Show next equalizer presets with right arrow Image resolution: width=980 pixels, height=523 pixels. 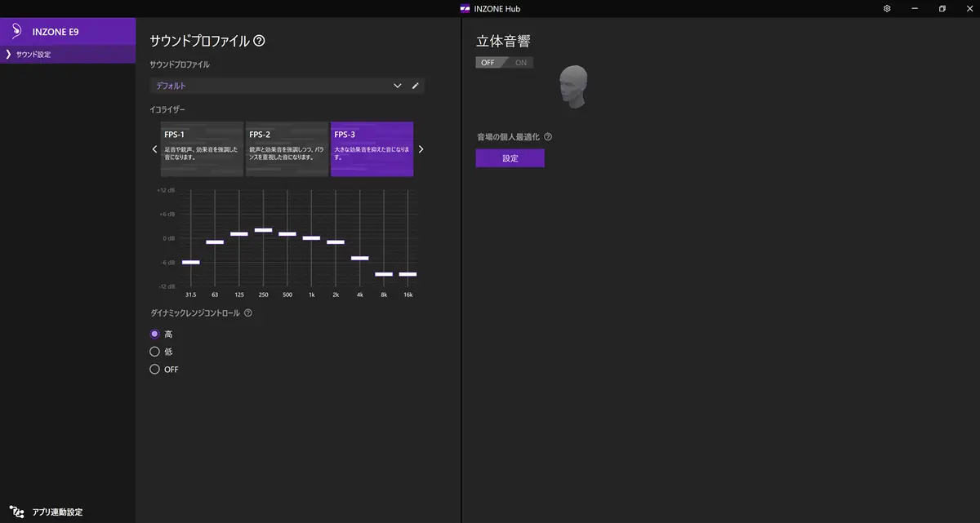click(x=421, y=149)
